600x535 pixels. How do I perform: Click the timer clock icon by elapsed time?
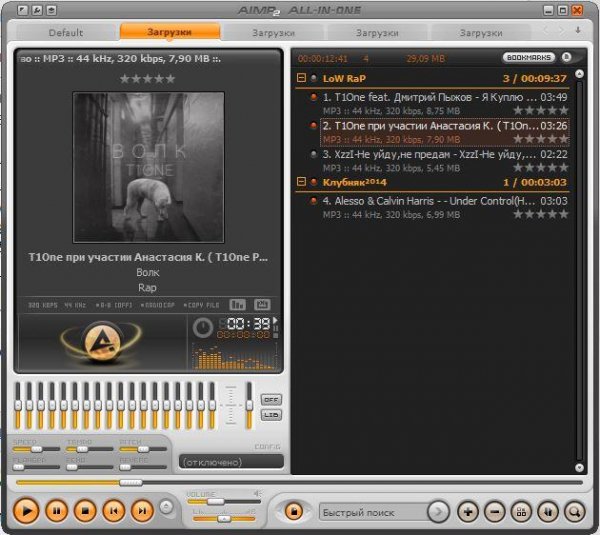tap(202, 328)
